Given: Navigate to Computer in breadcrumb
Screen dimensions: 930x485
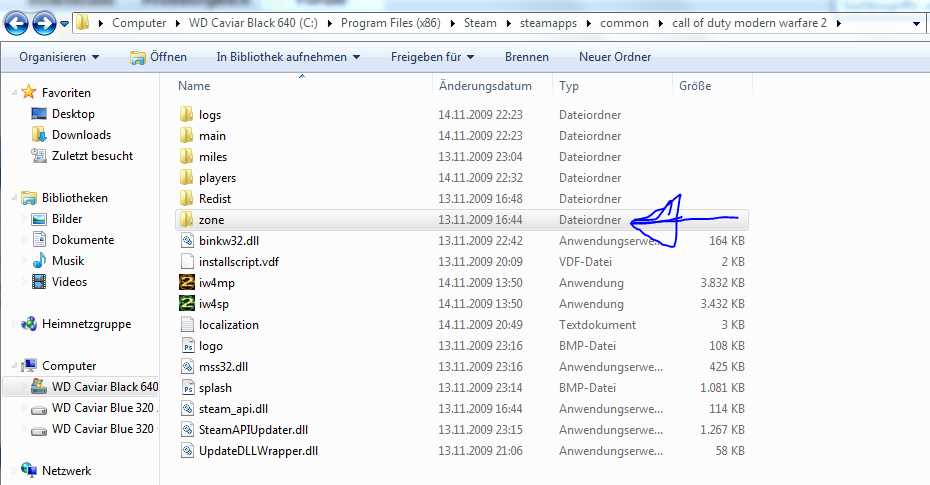Looking at the screenshot, I should [139, 23].
